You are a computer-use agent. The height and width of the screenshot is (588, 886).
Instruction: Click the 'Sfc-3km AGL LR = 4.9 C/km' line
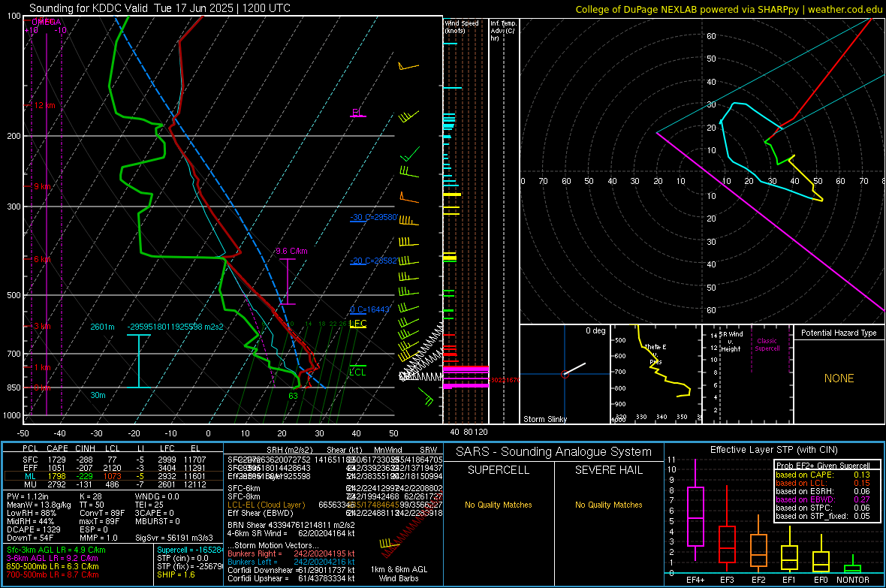pos(56,550)
